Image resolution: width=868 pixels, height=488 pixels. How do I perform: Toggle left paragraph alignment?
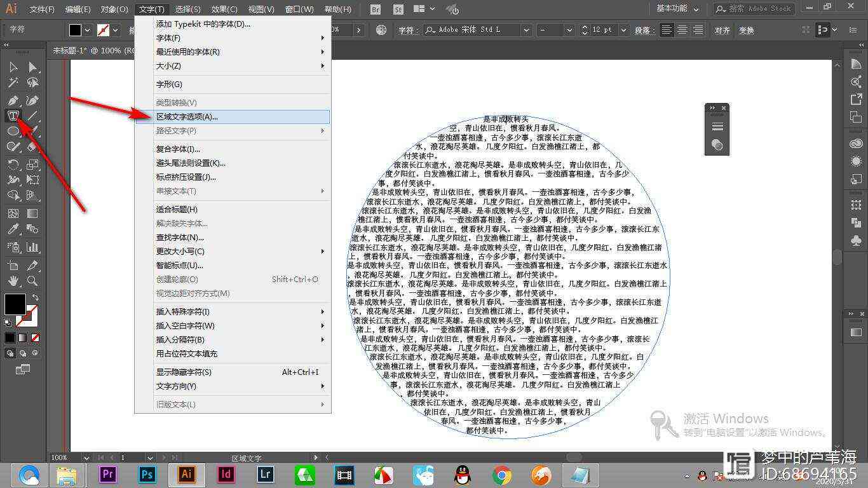coord(666,30)
